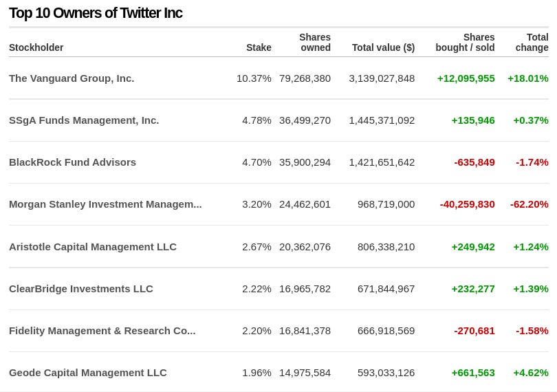Select Aristotle's 20,362,076 shares owned cell

pyautogui.click(x=305, y=247)
